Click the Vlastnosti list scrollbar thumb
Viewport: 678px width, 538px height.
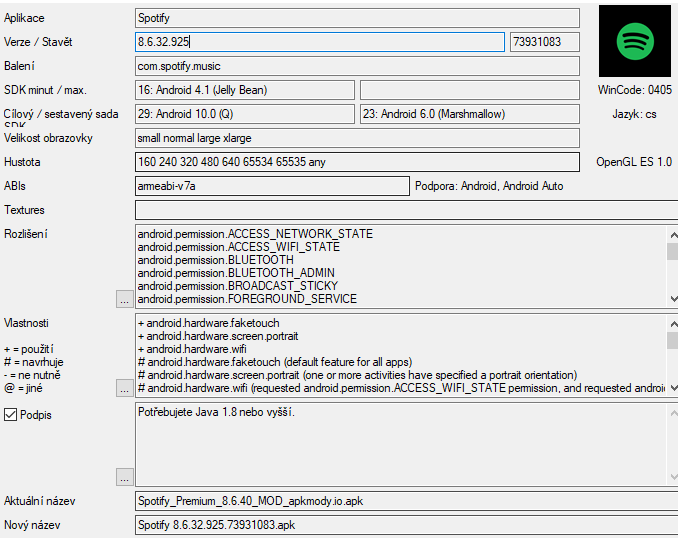coord(673,340)
